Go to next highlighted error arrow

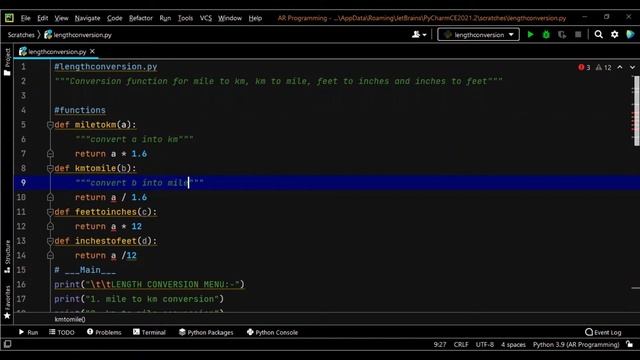pyautogui.click(x=632, y=67)
